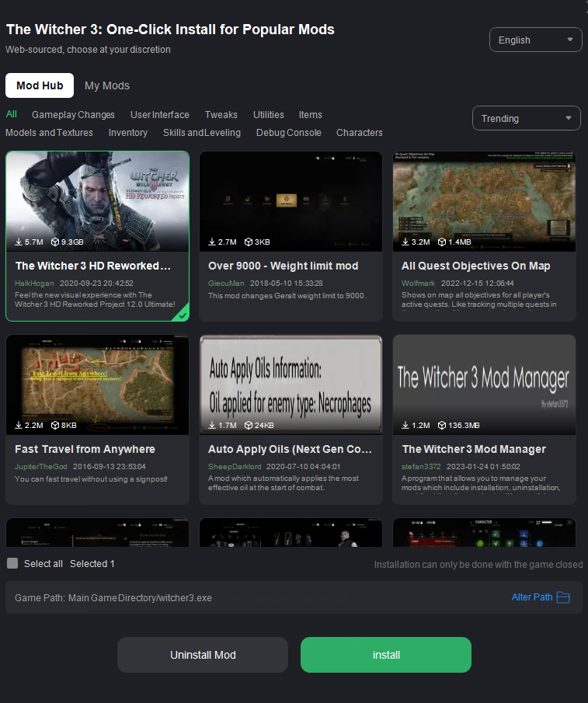588x703 pixels.
Task: Deselect checkmark on HD Reworked mod card
Action: 182,315
